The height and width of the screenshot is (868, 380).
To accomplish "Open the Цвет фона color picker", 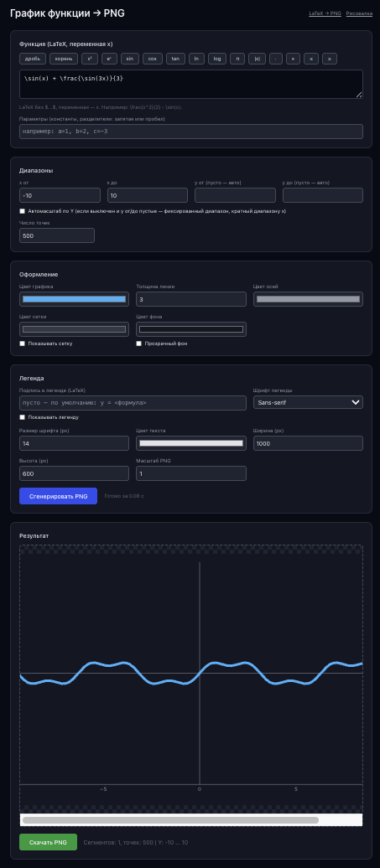I will click(x=191, y=329).
